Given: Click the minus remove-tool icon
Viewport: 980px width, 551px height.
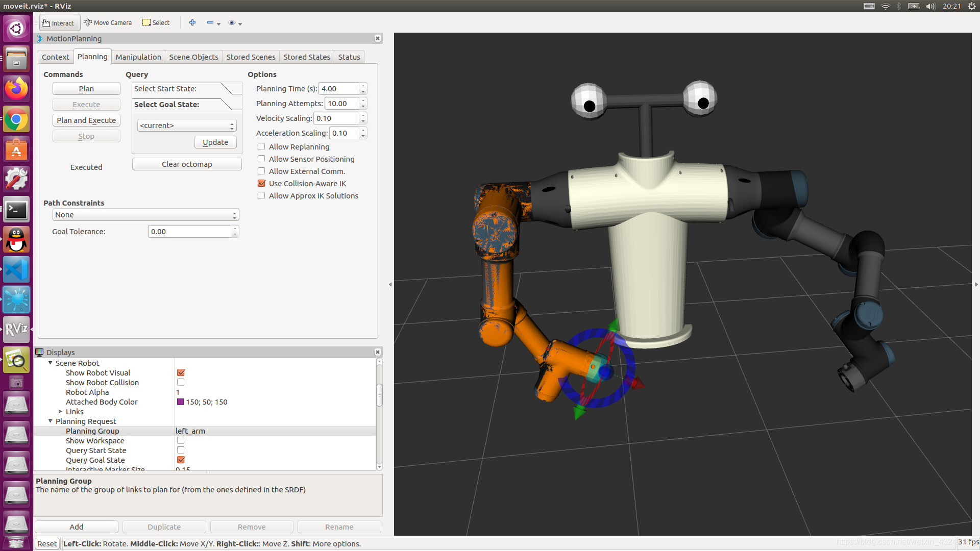Looking at the screenshot, I should [210, 22].
